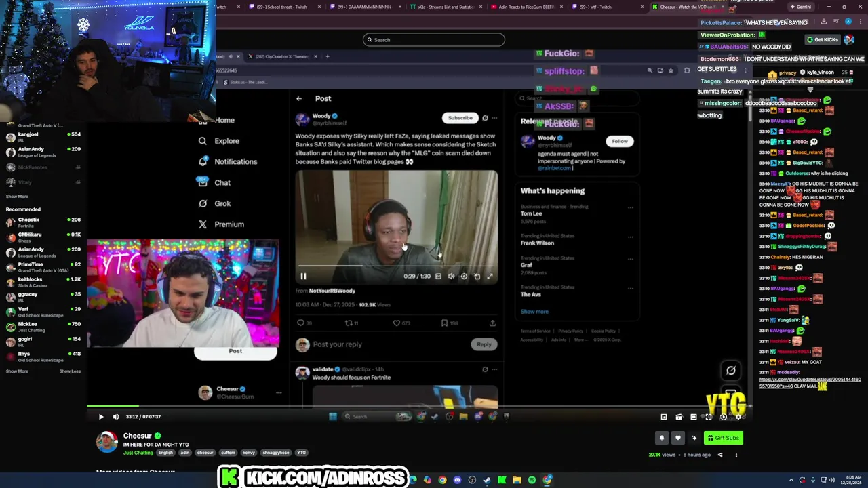The width and height of the screenshot is (868, 488).
Task: Open NickLee recommended channel
Action: tap(43, 327)
